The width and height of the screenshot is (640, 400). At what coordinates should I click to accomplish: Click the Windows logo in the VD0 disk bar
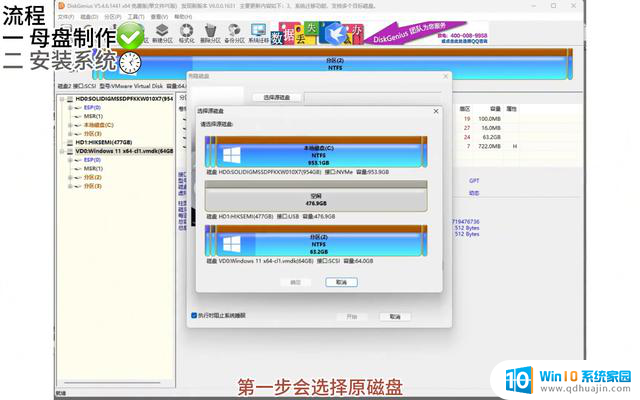232,244
